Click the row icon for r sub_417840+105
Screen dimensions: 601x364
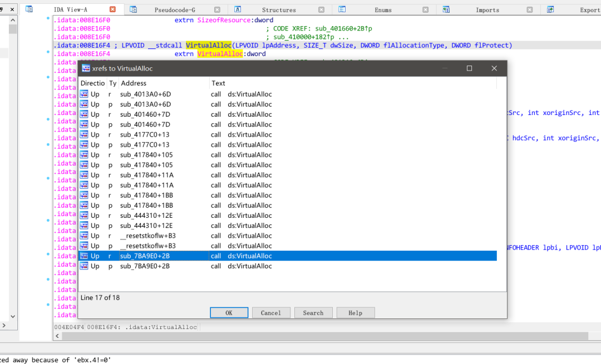tap(84, 155)
